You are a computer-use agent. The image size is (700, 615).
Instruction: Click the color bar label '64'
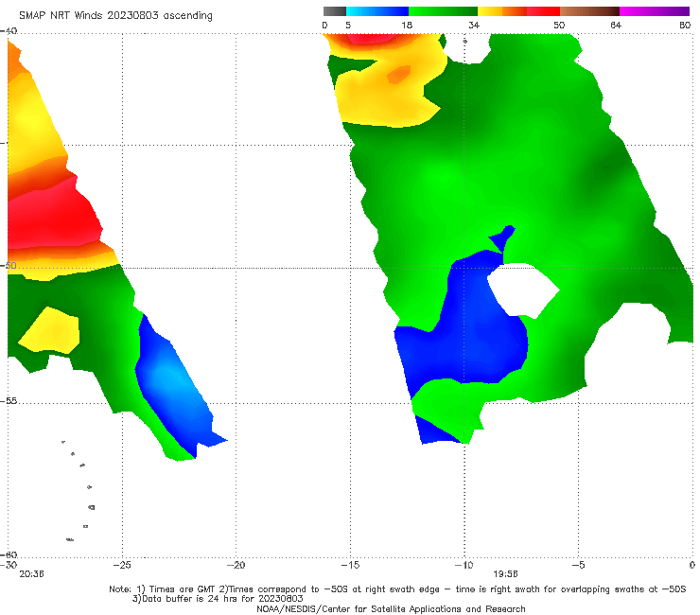(x=616, y=26)
